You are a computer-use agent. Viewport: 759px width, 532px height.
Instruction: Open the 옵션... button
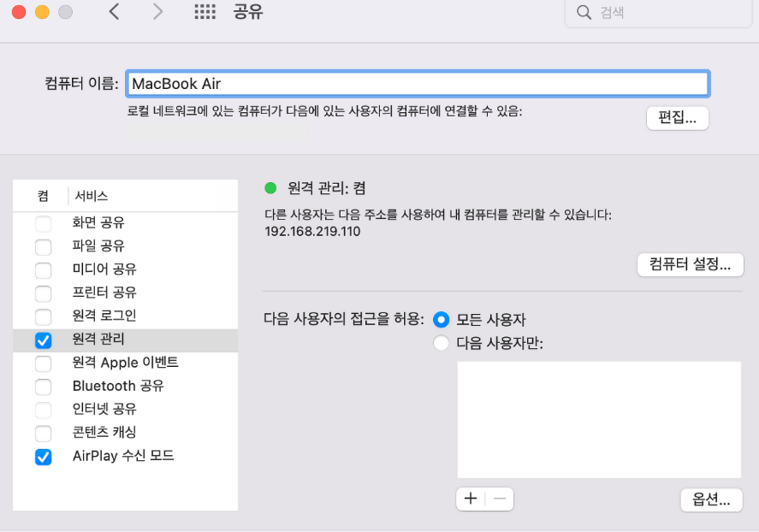click(x=711, y=499)
